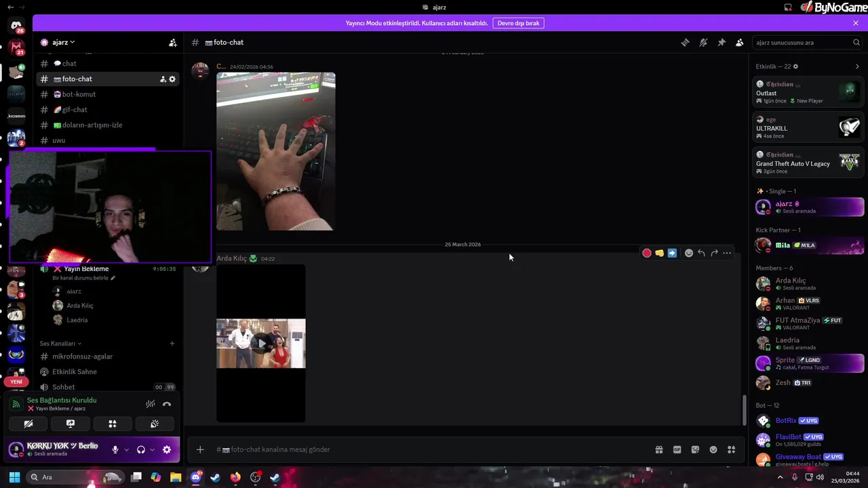Open the emoji picker in message bar

point(713,449)
